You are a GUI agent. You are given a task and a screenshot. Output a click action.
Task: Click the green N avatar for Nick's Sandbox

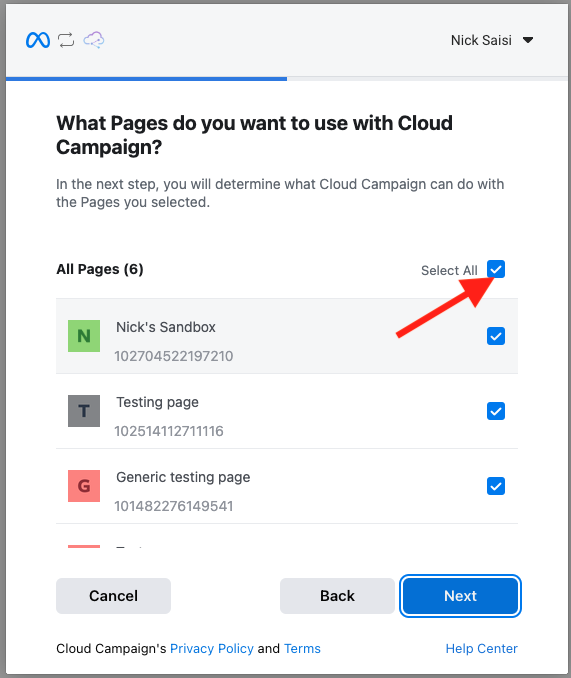click(x=84, y=336)
